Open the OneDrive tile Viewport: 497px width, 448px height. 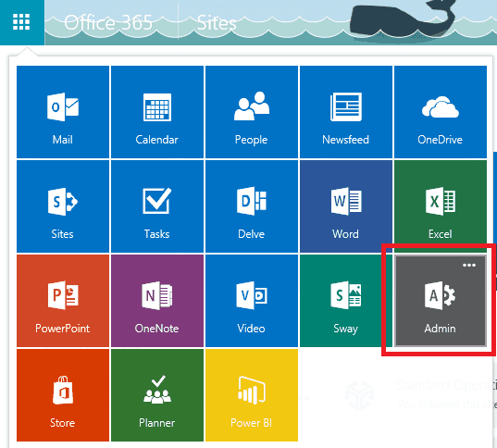click(x=441, y=112)
